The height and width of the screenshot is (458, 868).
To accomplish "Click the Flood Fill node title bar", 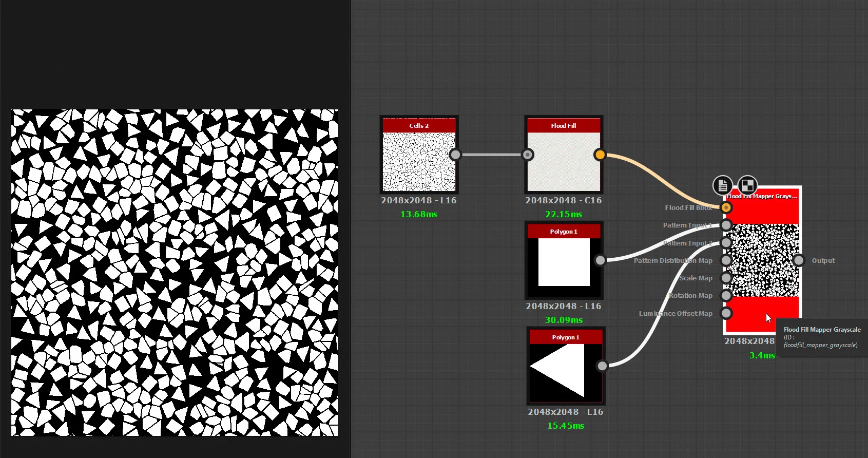I will 564,126.
